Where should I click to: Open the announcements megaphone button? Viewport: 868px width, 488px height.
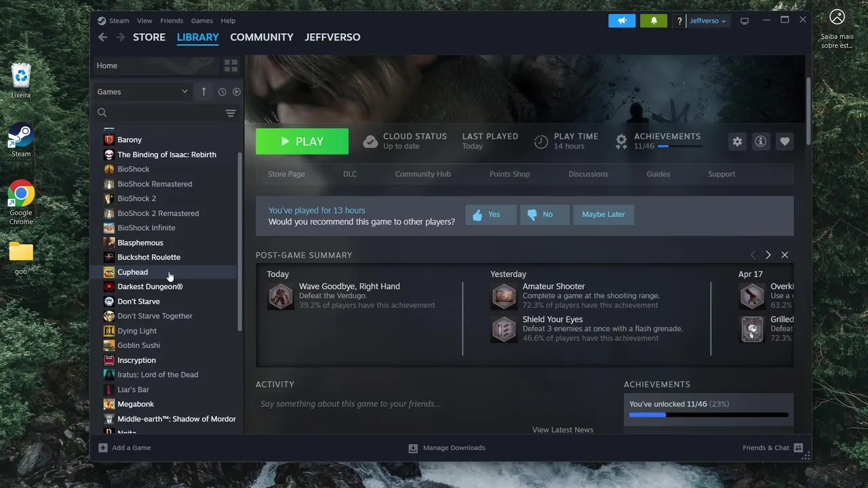[x=622, y=21]
